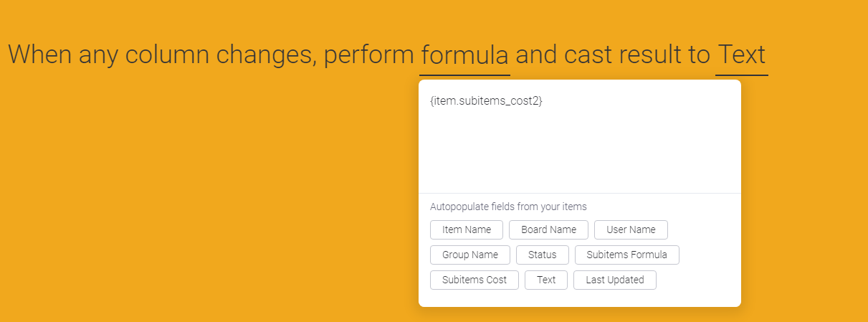The width and height of the screenshot is (868, 322).
Task: Click the {item.subitems_cost2} formula text
Action: 486,102
